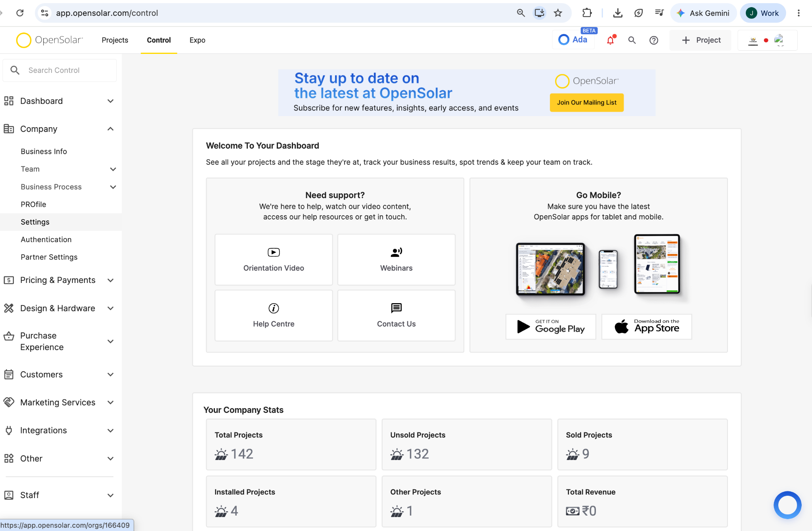812x531 pixels.
Task: Open the Work browser profile button
Action: [762, 13]
